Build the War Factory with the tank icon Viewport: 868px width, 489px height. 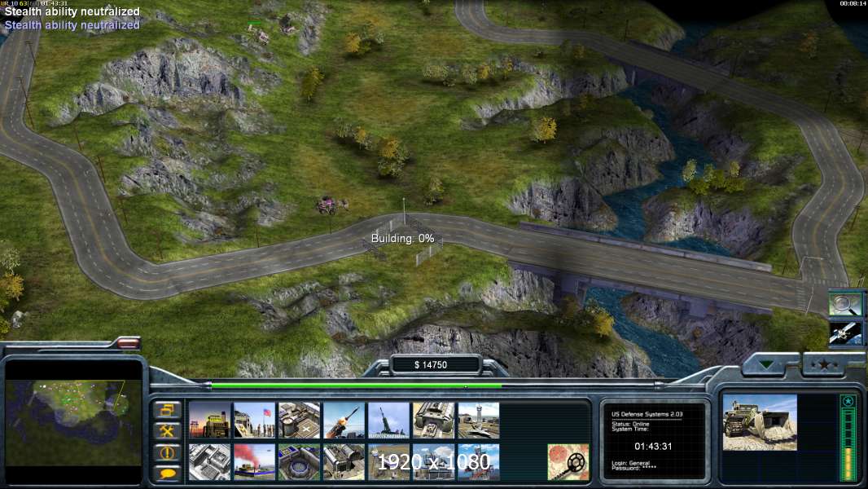pos(434,421)
